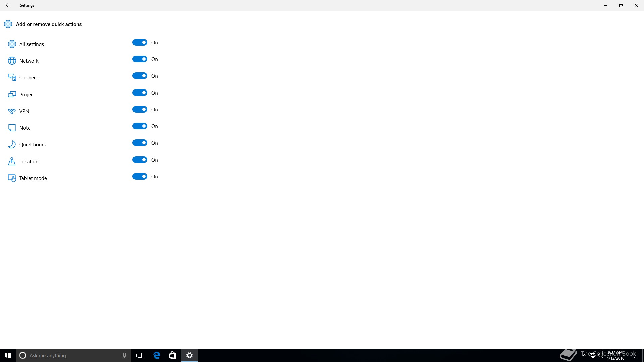
Task: Open Task View from the taskbar
Action: 140,355
